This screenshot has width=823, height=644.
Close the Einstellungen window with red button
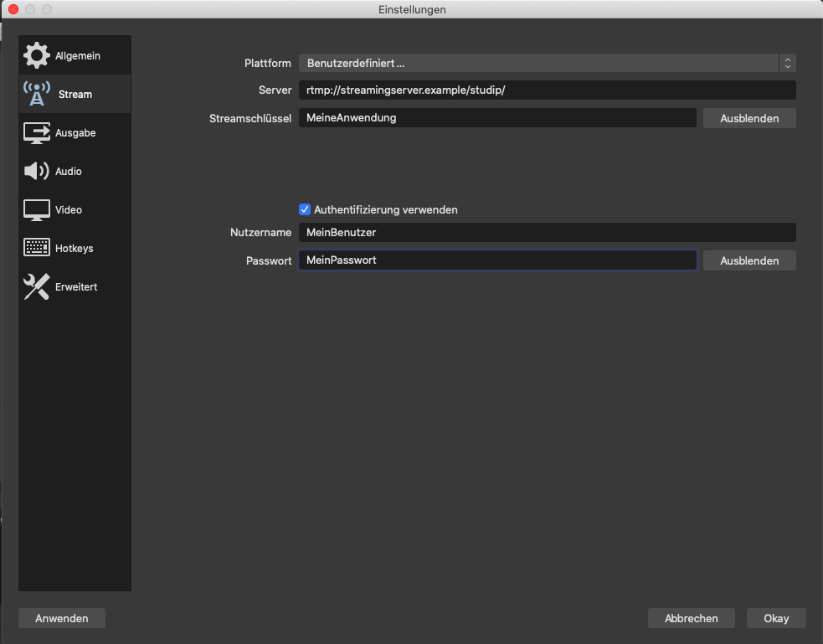[x=13, y=9]
